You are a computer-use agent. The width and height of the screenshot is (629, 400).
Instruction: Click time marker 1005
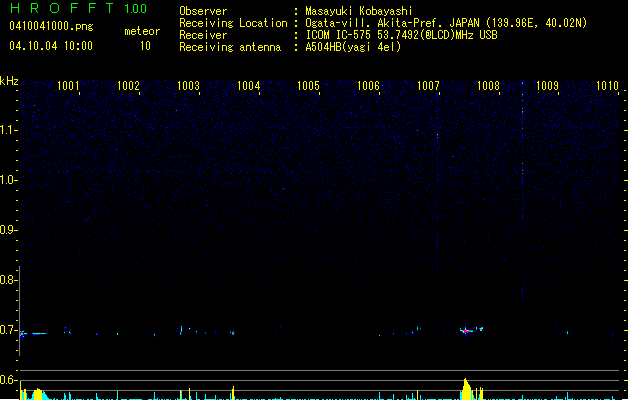pos(308,86)
